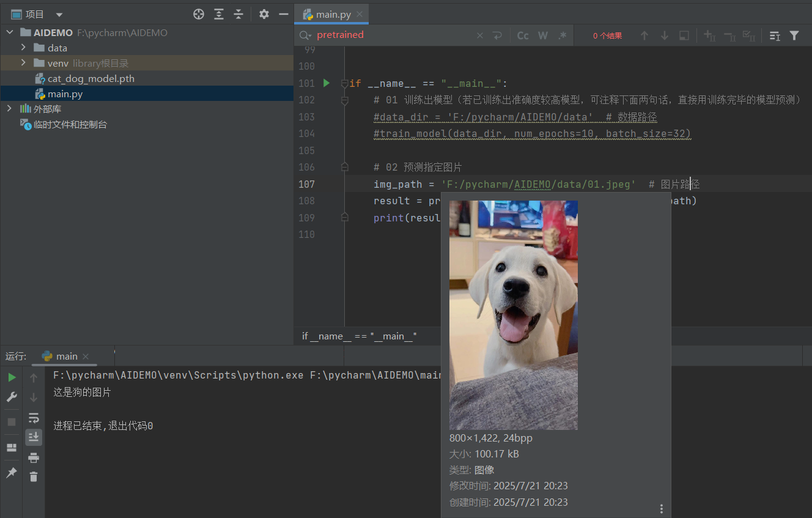Select opened file target icon in Project panel
The height and width of the screenshot is (518, 812).
pos(199,14)
